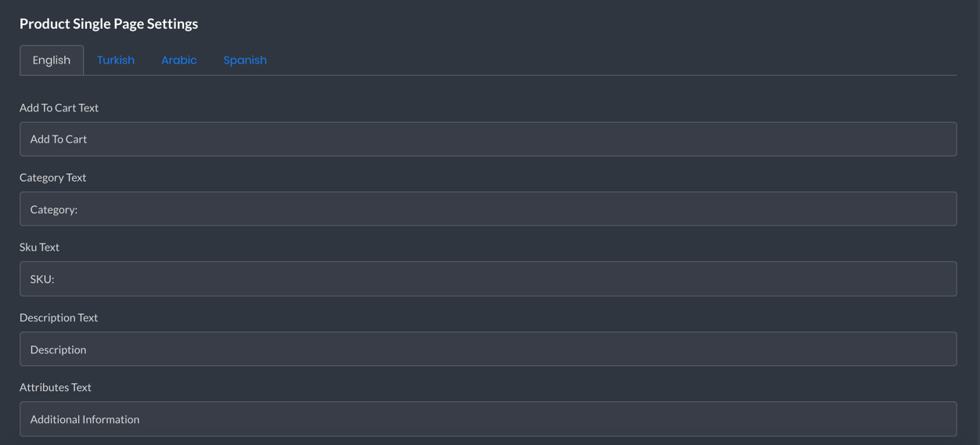
Task: Click the English tab
Action: point(52,60)
